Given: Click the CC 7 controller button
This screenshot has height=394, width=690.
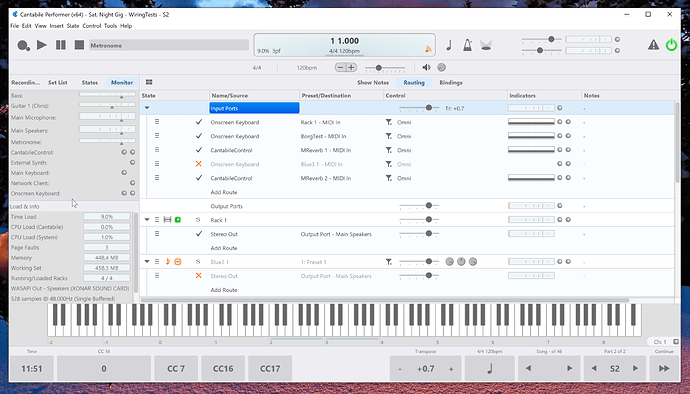Looking at the screenshot, I should [176, 368].
